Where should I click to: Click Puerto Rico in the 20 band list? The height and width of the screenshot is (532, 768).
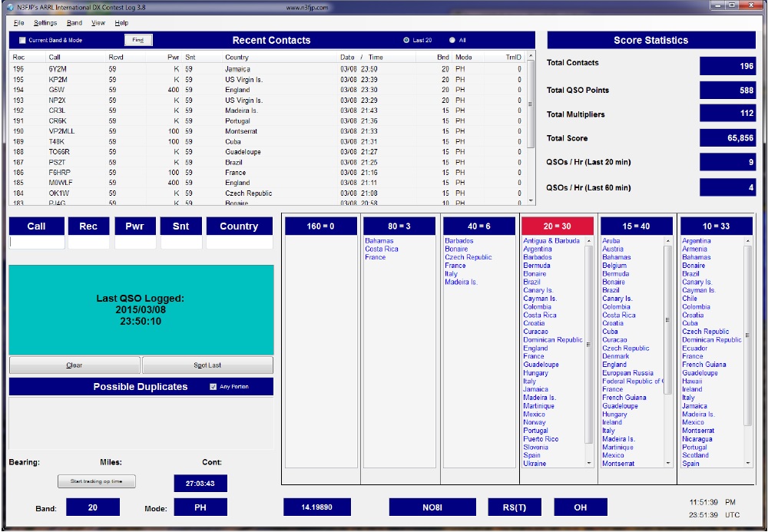click(541, 439)
